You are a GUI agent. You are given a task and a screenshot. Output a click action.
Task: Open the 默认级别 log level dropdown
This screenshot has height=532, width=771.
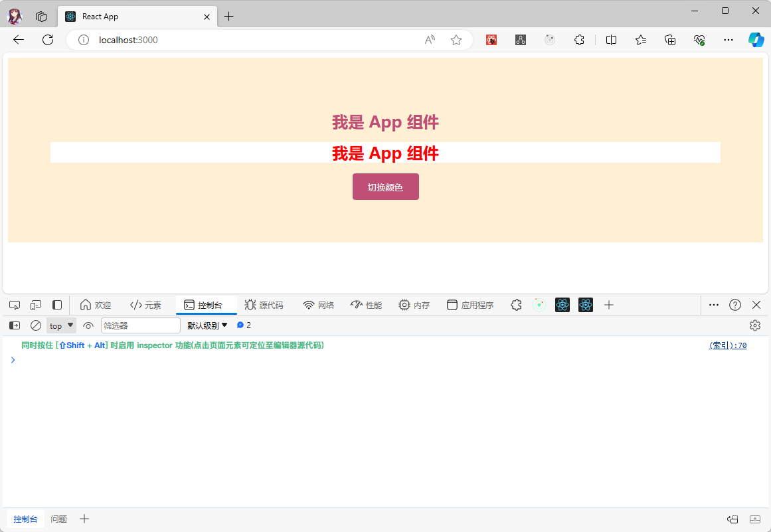coord(207,325)
